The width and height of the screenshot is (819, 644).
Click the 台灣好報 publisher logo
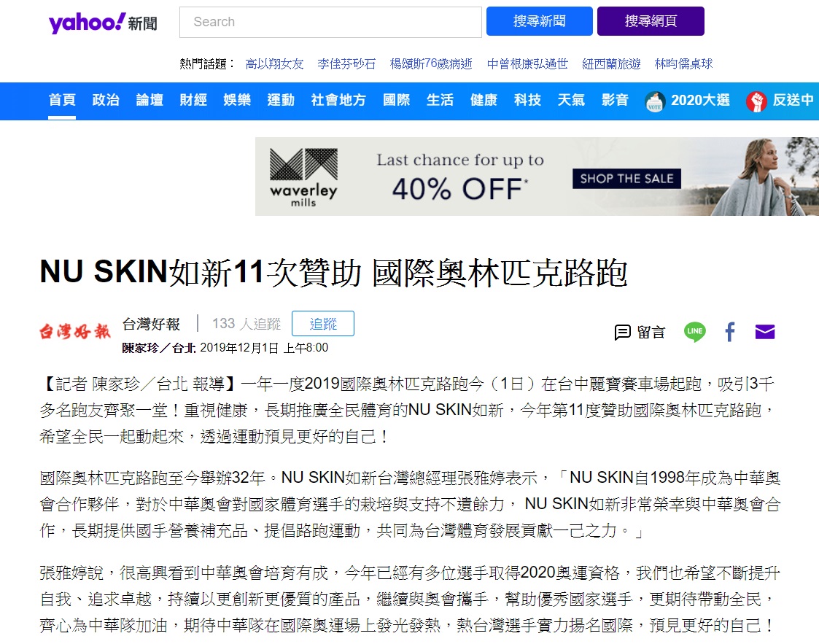click(74, 331)
